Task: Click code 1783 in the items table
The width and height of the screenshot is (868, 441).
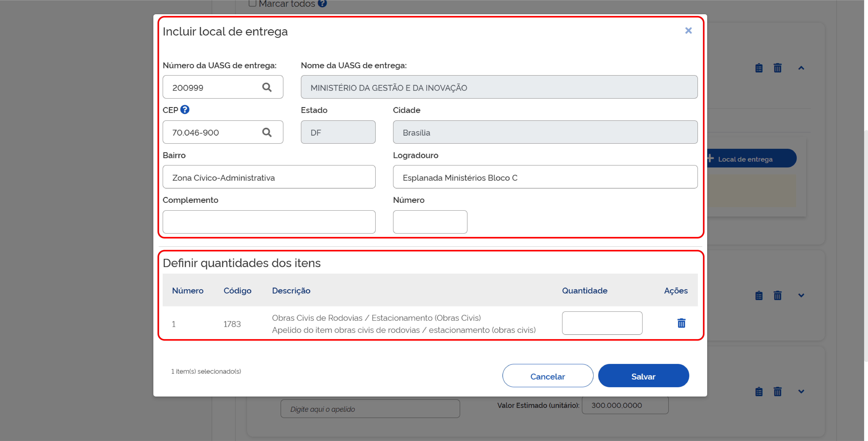Action: point(232,324)
